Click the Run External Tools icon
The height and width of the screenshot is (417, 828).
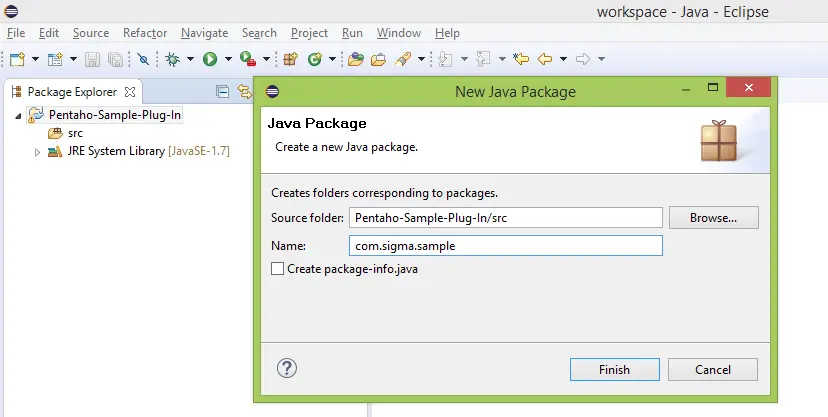(248, 59)
